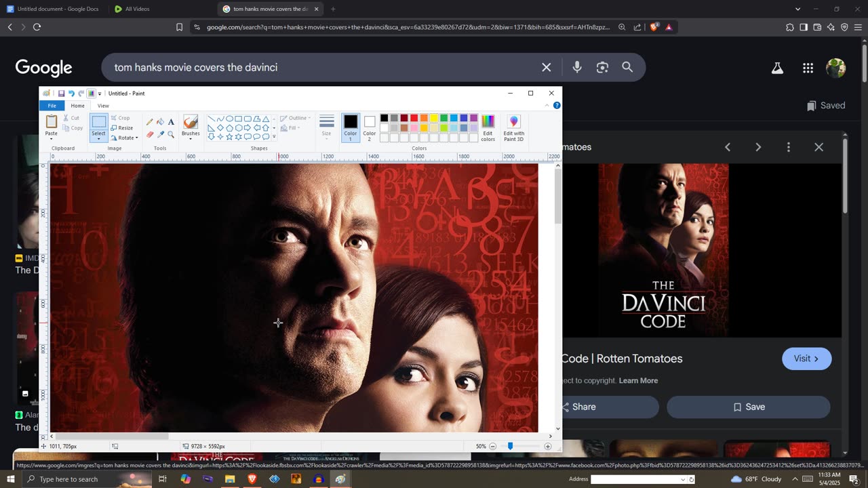Switch to the View tab in Paint
Viewport: 868px width, 488px height.
(x=103, y=106)
